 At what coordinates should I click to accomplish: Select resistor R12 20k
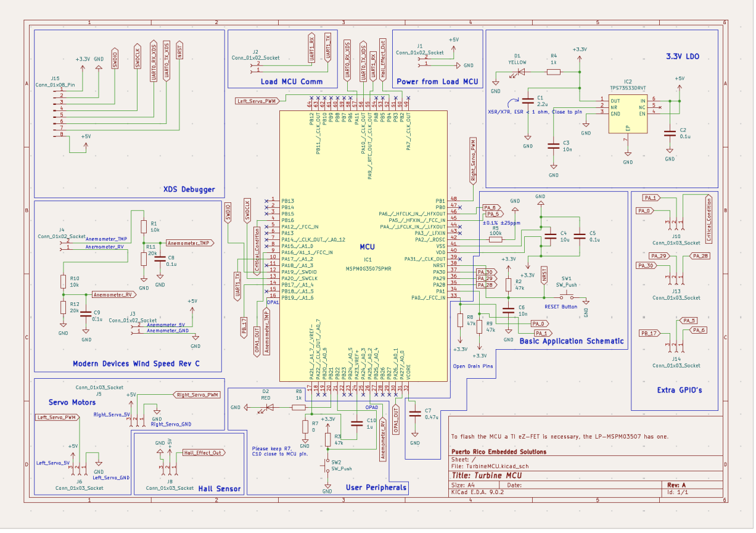[x=63, y=307]
